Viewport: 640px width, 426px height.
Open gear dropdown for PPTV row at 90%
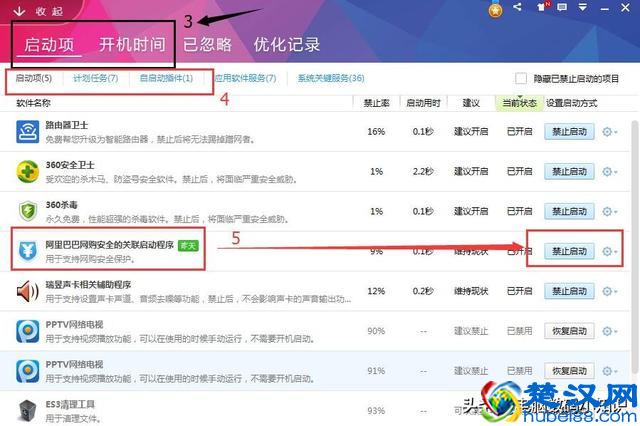coord(610,331)
